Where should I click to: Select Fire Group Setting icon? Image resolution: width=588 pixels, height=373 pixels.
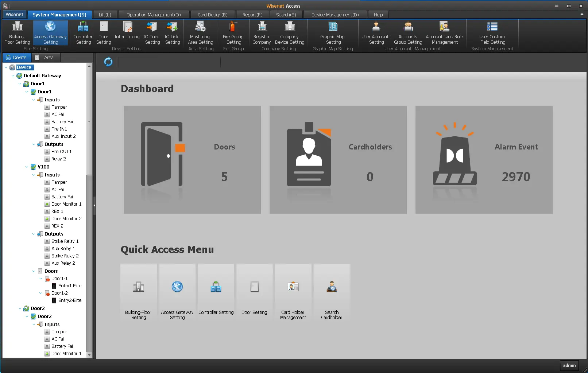click(x=233, y=32)
